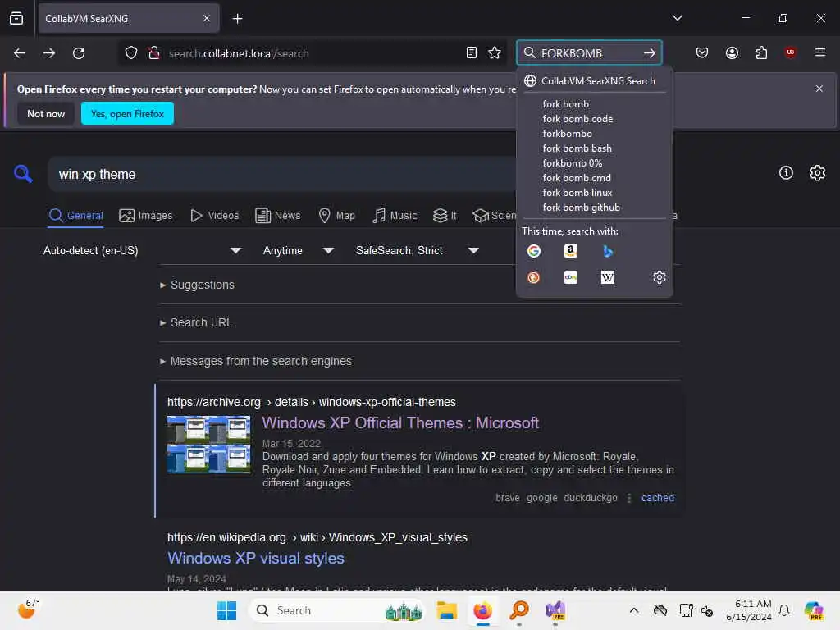Viewport: 840px width, 630px height.
Task: Open the Firefox application menu
Action: tap(819, 52)
